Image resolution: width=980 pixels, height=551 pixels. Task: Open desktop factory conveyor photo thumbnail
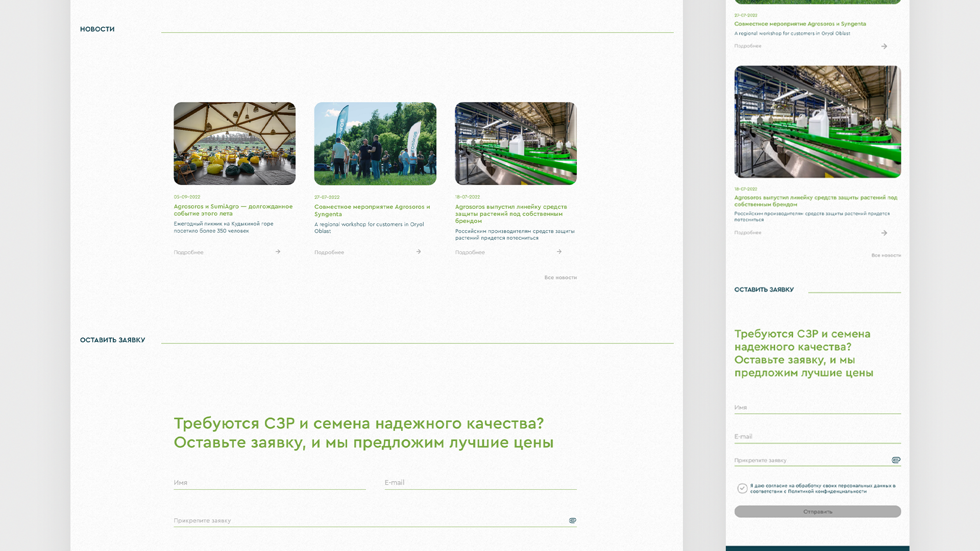(516, 143)
